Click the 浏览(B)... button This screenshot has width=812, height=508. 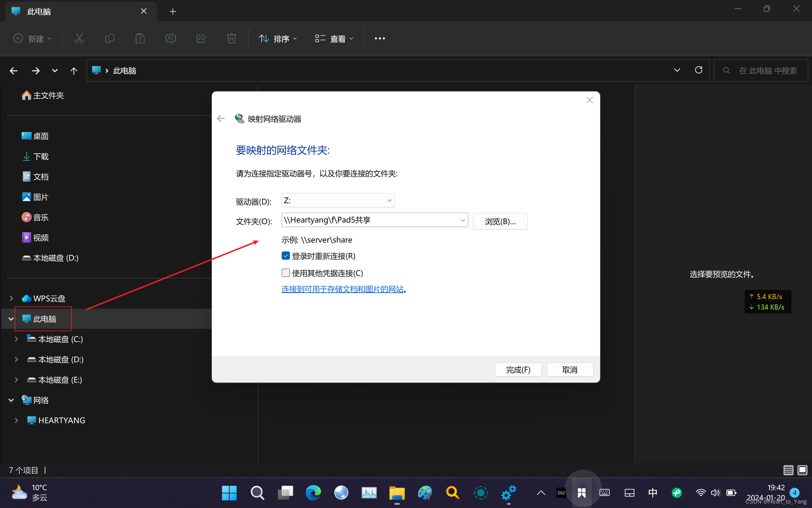(x=500, y=221)
